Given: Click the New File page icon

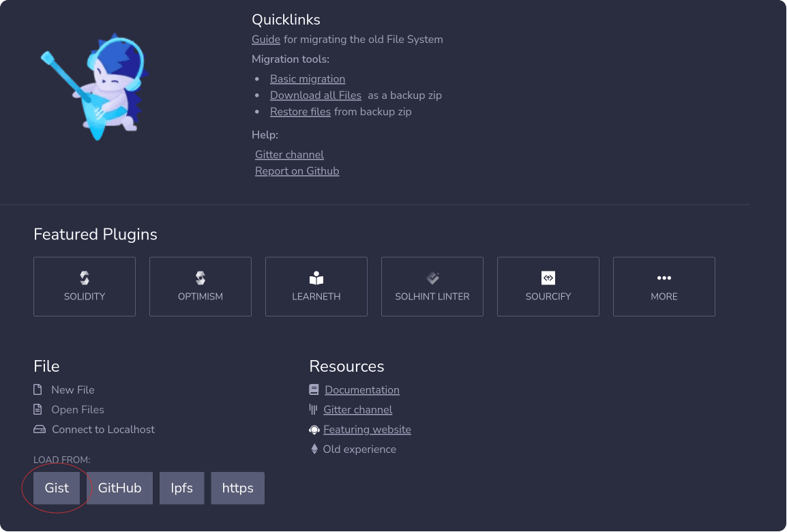Looking at the screenshot, I should [x=38, y=389].
